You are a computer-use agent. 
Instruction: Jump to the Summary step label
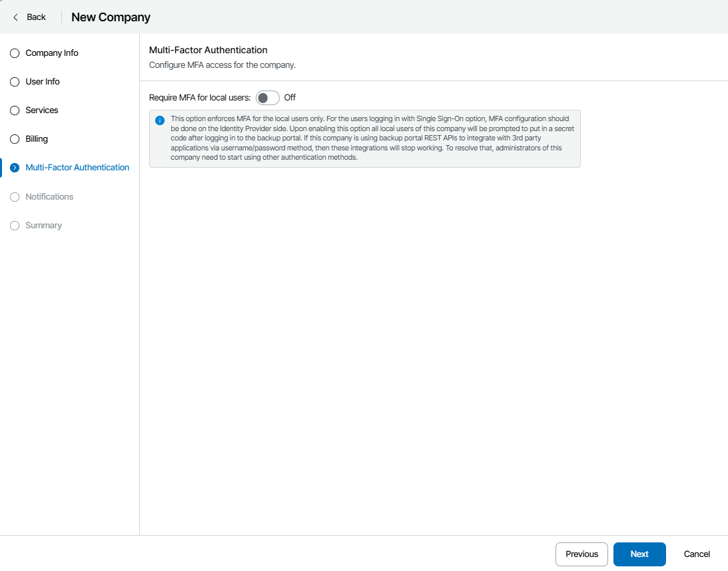tap(43, 226)
